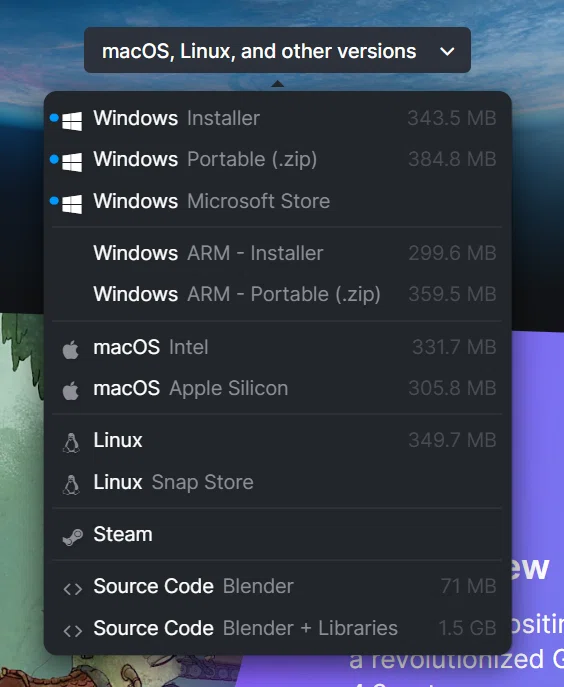564x687 pixels.
Task: Open Windows Microsoft Store option
Action: (277, 201)
